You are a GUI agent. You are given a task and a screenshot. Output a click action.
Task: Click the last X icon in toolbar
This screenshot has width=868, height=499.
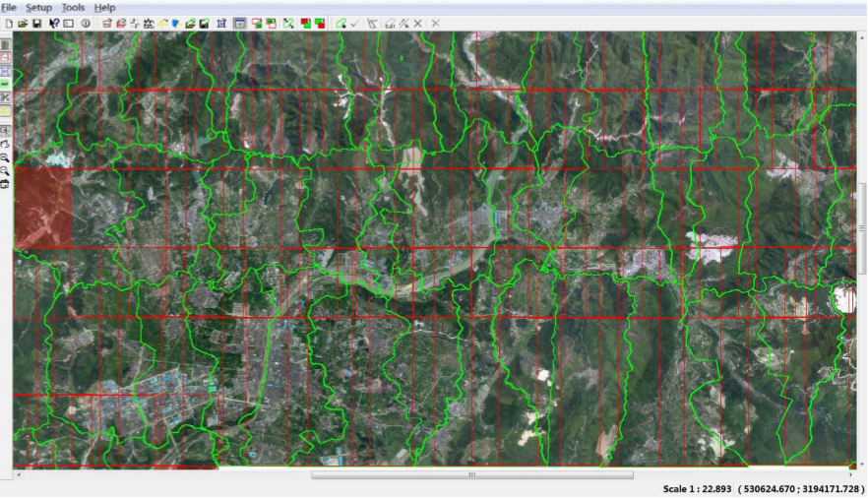coord(435,23)
